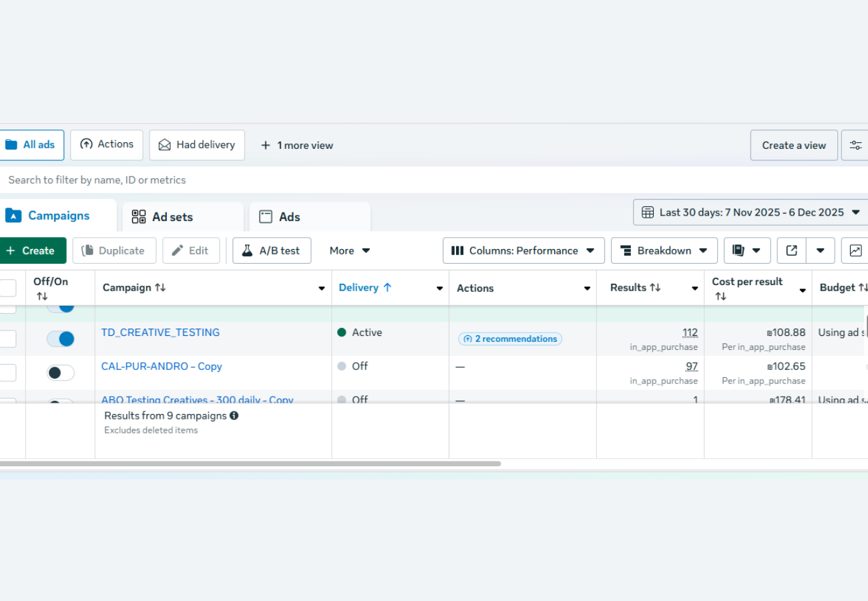
Task: Open the Columns: Performance dropdown
Action: click(523, 250)
